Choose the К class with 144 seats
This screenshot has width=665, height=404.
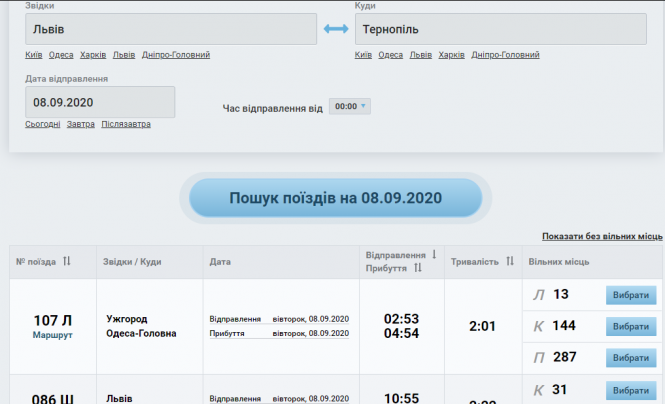[x=630, y=327]
